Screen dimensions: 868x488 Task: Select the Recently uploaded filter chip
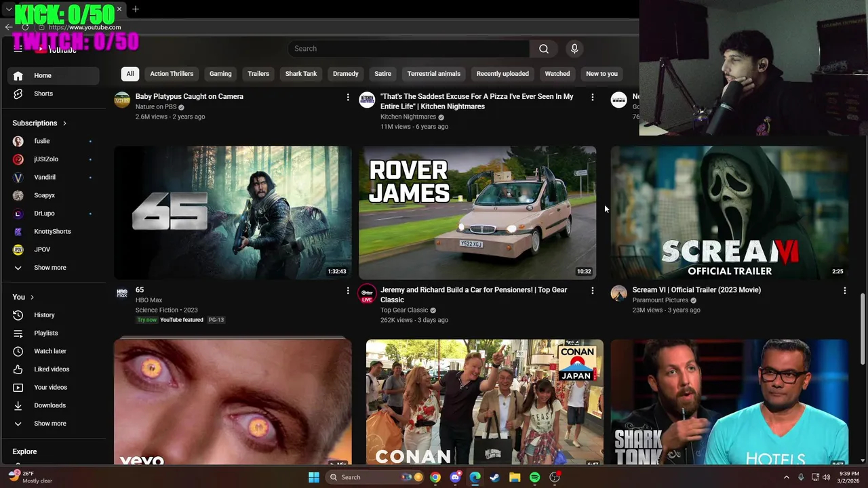[x=502, y=74]
